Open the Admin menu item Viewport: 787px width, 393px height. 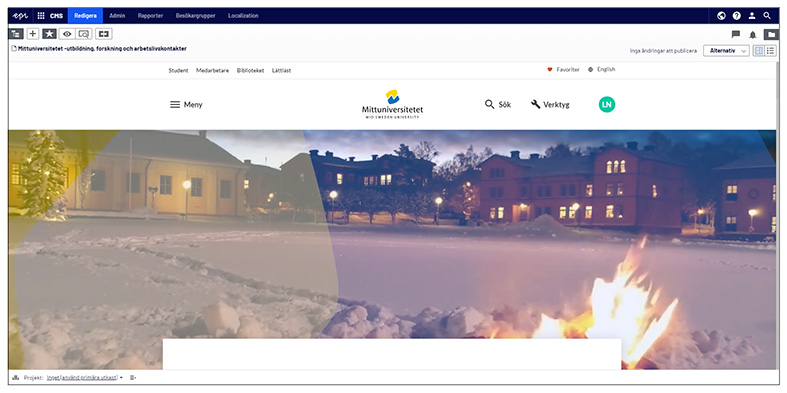tap(117, 16)
